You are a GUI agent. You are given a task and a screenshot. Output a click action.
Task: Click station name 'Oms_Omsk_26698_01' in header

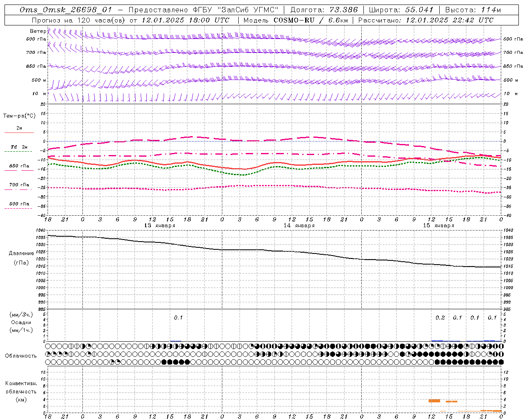66,10
